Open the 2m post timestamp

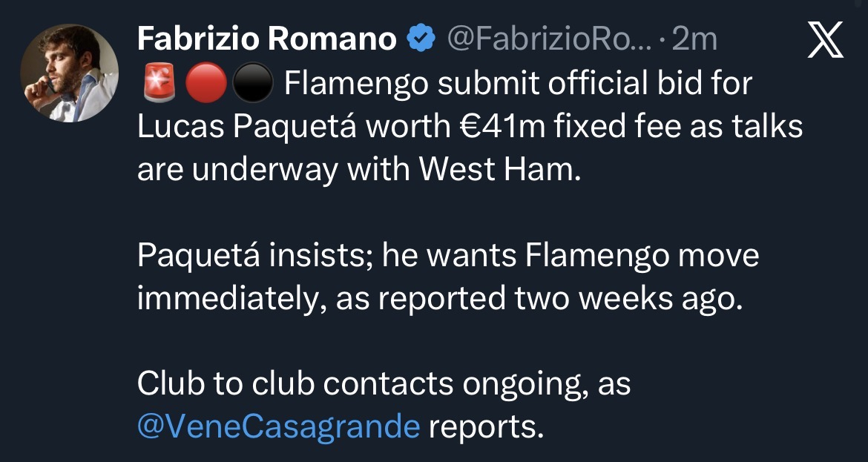694,39
